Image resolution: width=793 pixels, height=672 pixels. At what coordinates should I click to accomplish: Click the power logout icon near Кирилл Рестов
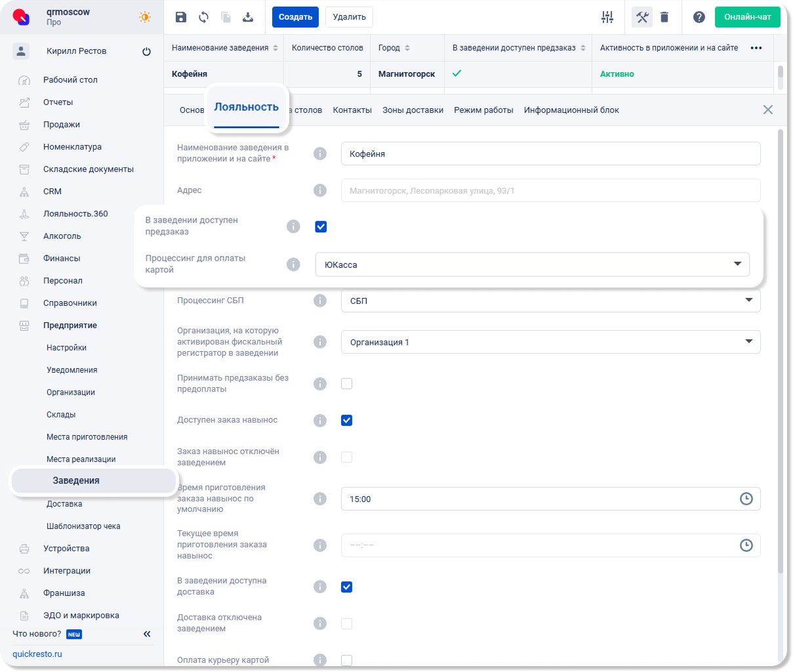[146, 51]
